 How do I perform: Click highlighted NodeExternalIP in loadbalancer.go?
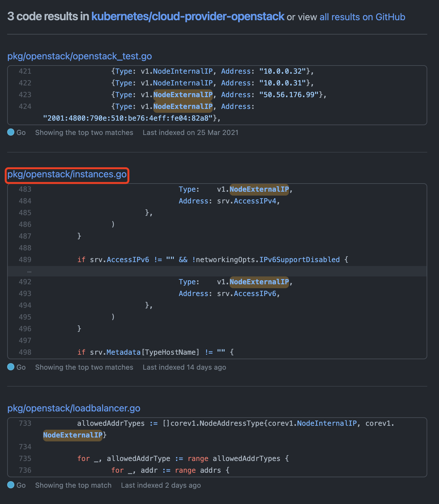[73, 435]
